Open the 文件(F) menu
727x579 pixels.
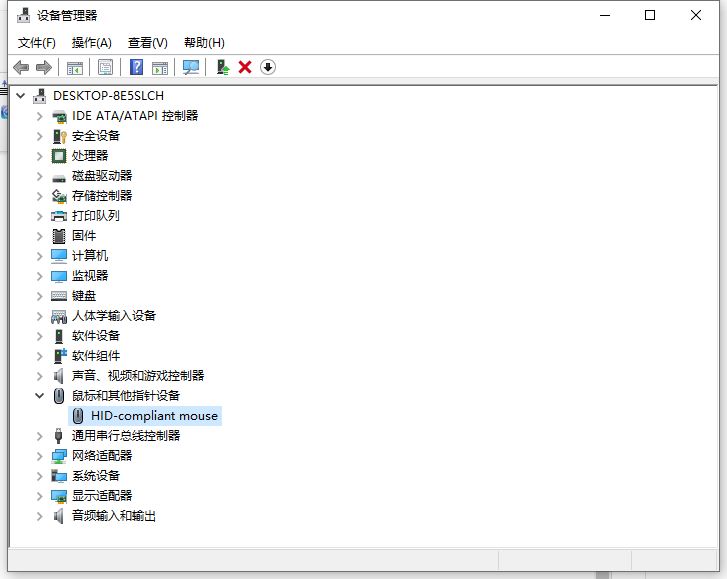[x=37, y=42]
